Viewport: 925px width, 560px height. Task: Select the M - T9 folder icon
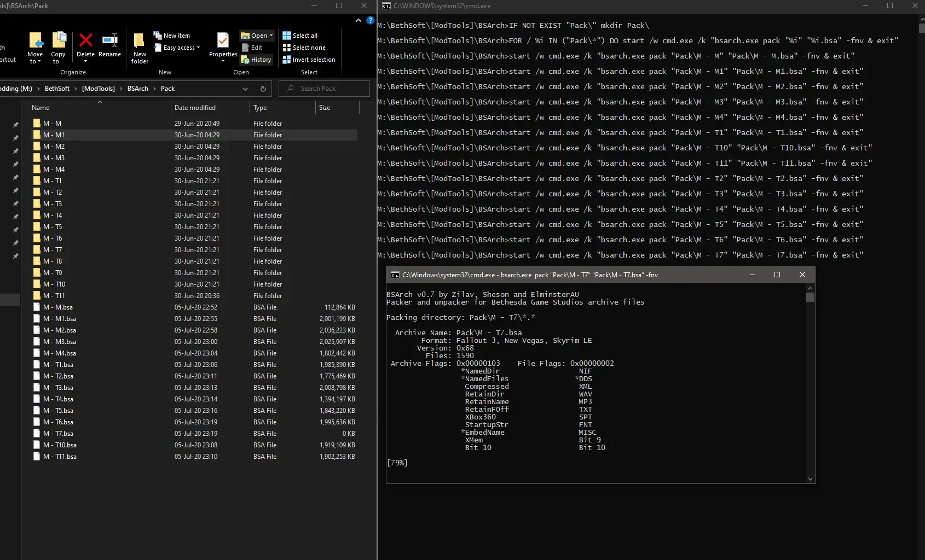pyautogui.click(x=37, y=273)
